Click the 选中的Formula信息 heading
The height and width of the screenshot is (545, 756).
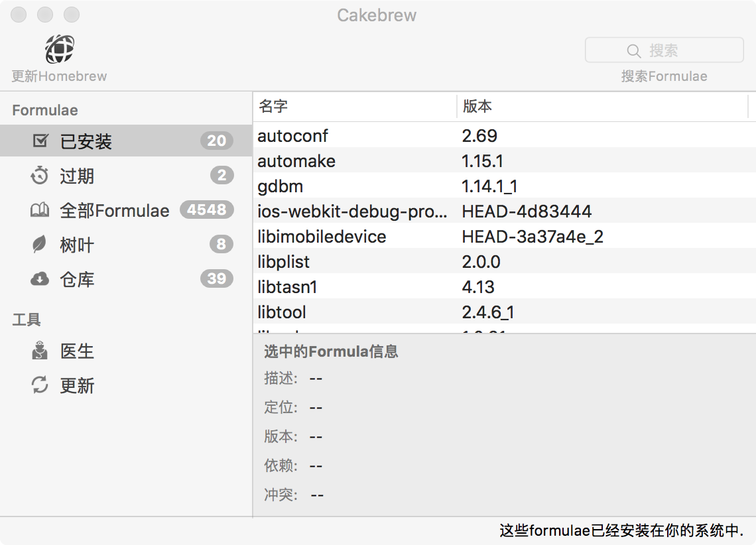(x=331, y=351)
